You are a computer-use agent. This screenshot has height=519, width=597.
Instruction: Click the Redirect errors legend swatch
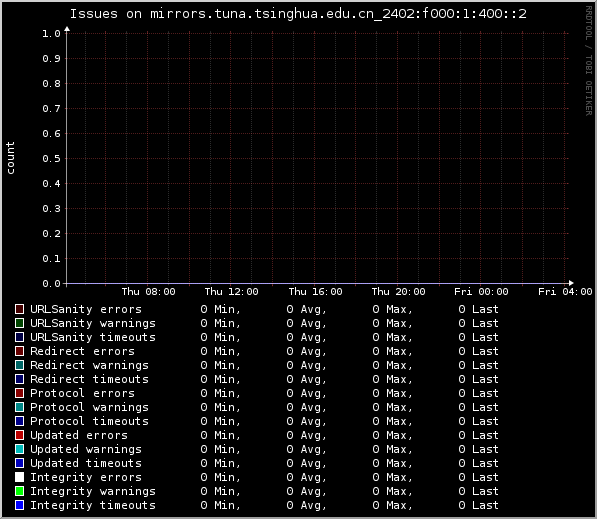pos(19,351)
